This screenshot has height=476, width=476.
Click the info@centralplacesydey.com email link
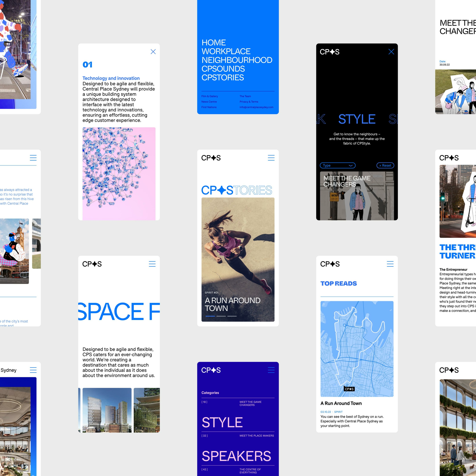(x=256, y=107)
